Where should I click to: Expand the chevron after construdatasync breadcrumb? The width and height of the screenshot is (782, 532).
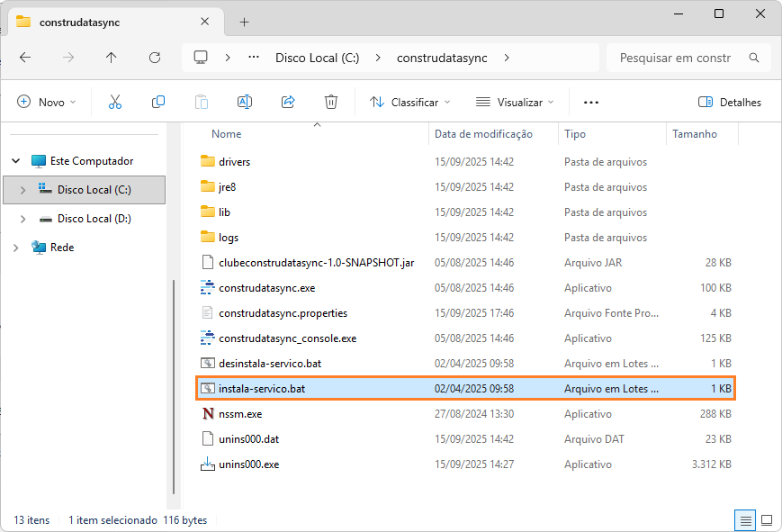click(x=507, y=58)
